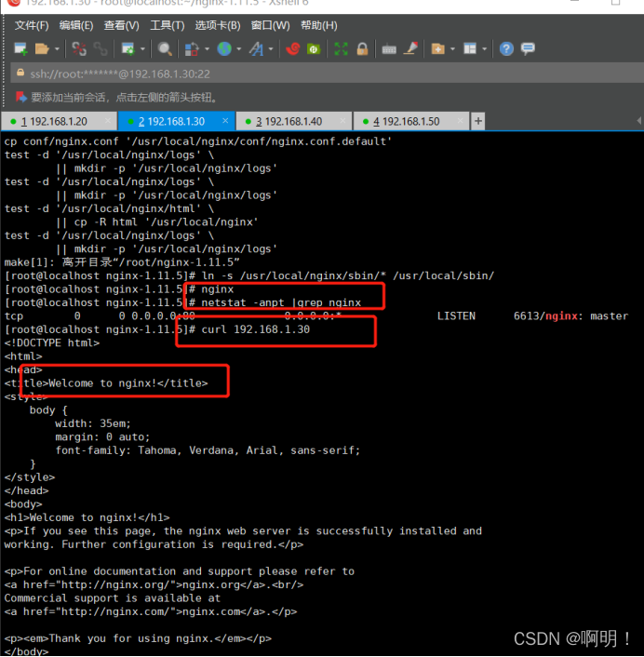The image size is (644, 657).
Task: Click '6613/nginx: master' text
Action: click(571, 315)
